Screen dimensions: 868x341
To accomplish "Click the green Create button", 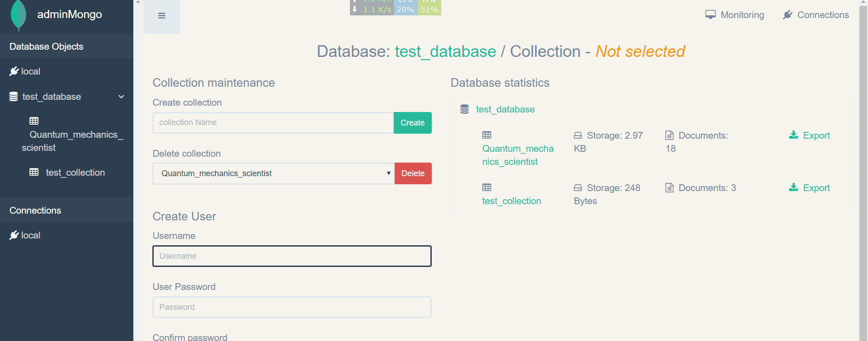I will coord(412,123).
